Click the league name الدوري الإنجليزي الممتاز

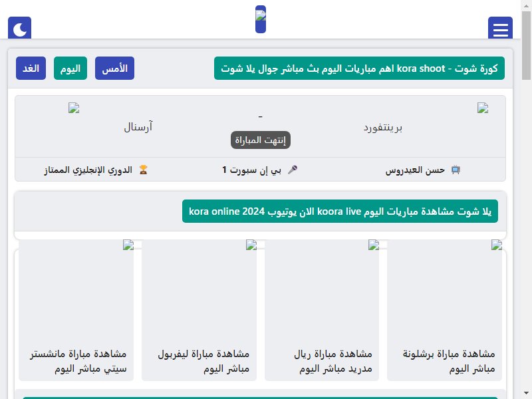click(x=88, y=170)
